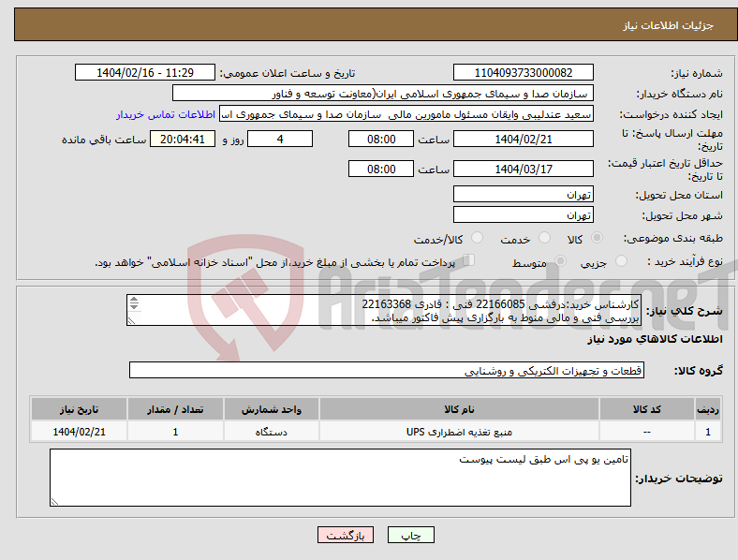Click the price validity date 1404/03/17 field
The width and height of the screenshot is (738, 560).
(523, 169)
